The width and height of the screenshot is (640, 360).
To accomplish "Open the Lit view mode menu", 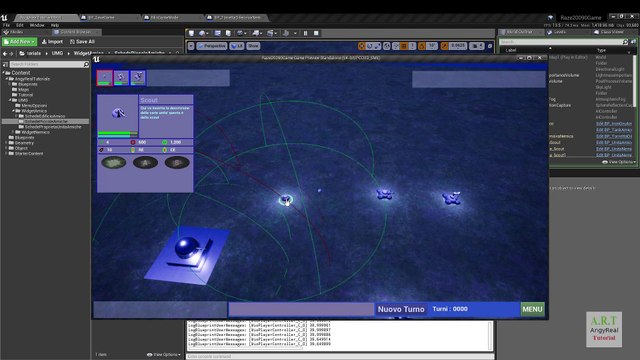I will pos(237,46).
